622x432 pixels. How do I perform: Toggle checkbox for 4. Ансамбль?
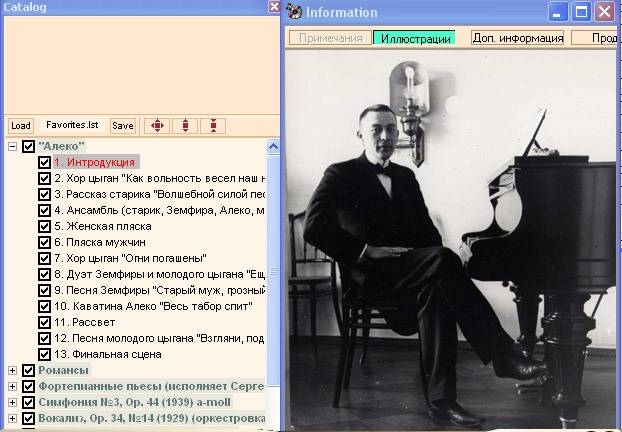point(44,210)
